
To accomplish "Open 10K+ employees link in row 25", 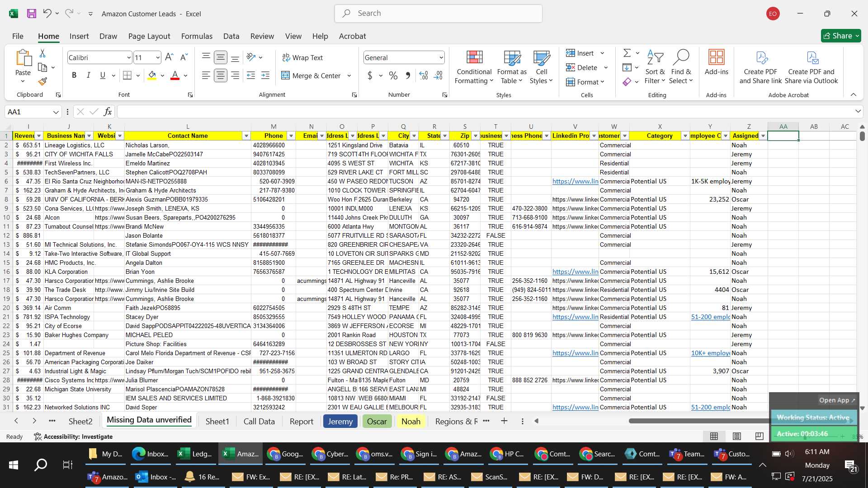I will (710, 353).
